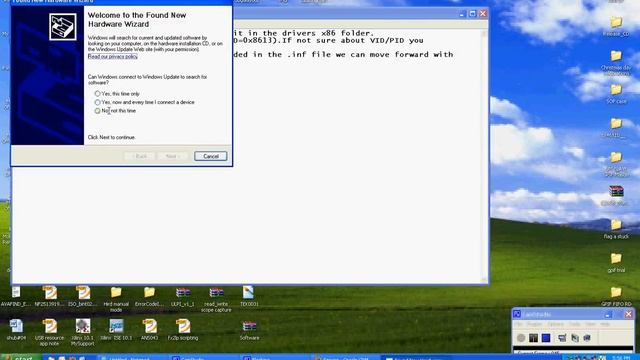The image size is (640, 360).
Task: Open the CamStudio File menu
Action: (x=518, y=324)
